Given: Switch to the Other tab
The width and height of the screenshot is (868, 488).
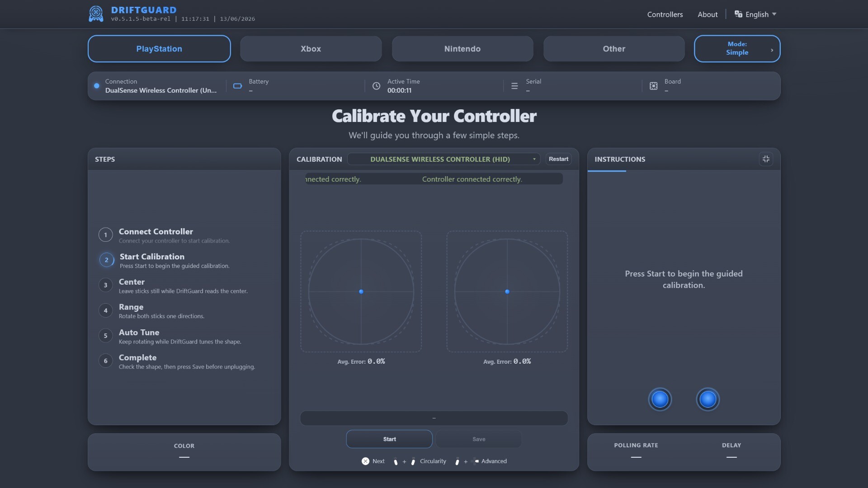Looking at the screenshot, I should tap(614, 48).
